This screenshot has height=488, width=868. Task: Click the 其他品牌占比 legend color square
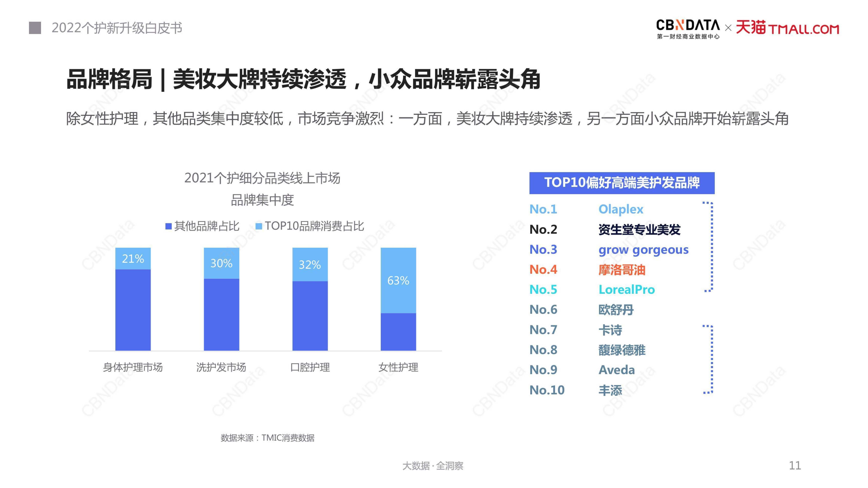pyautogui.click(x=169, y=226)
